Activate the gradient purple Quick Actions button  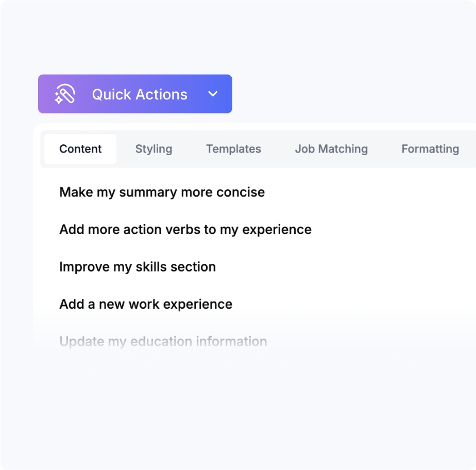click(x=135, y=94)
